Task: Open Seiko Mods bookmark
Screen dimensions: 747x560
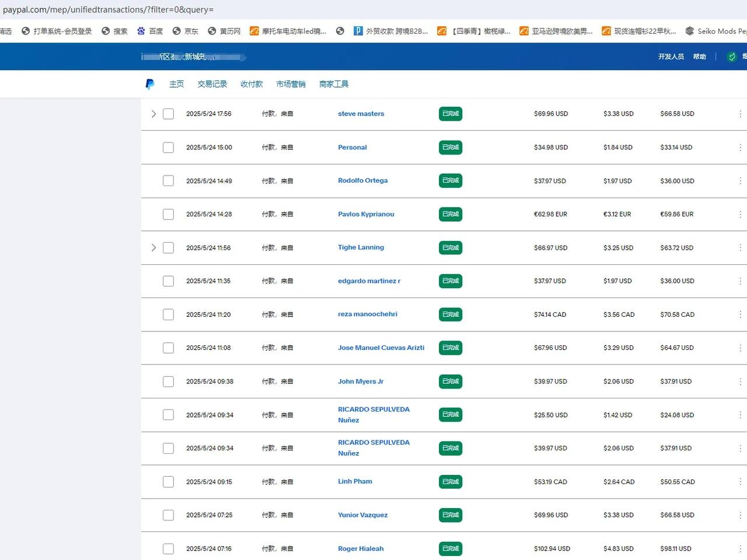Action: coord(716,31)
